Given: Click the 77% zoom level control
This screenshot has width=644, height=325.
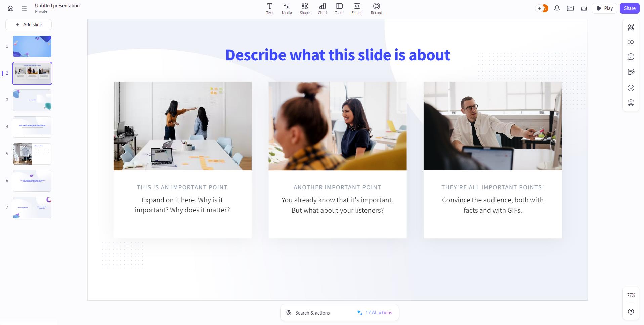Looking at the screenshot, I should pyautogui.click(x=631, y=295).
